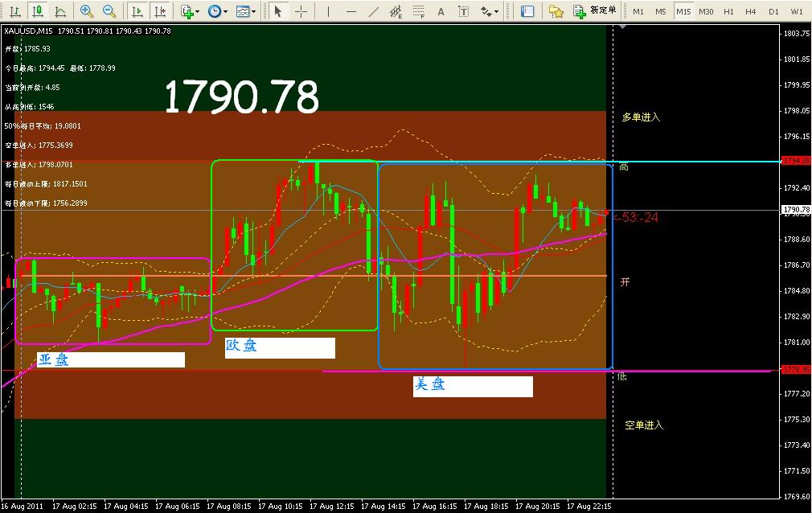Pick the trendline drawing tool

click(373, 11)
